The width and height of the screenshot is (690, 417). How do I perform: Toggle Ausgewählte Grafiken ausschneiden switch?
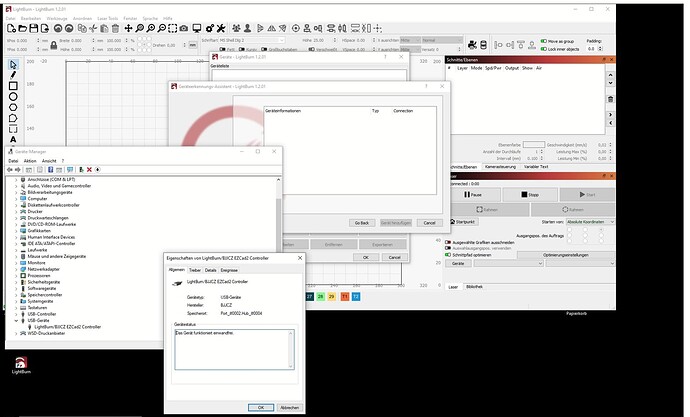click(448, 242)
